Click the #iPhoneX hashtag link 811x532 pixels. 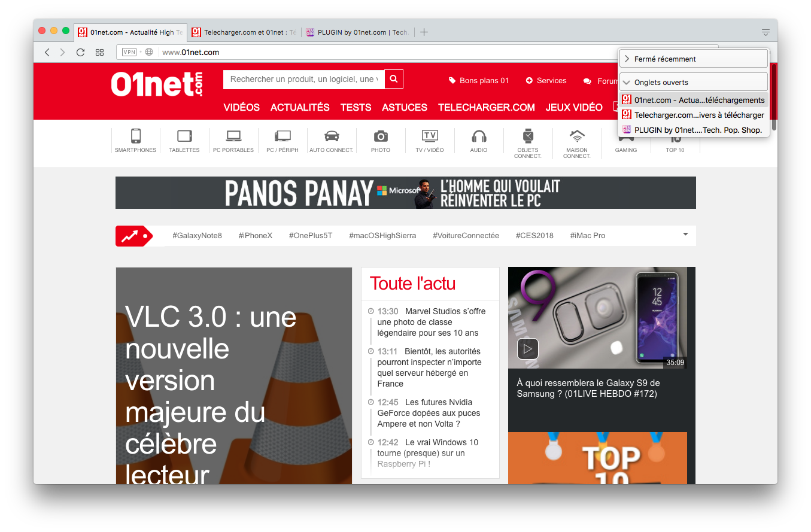pyautogui.click(x=255, y=236)
